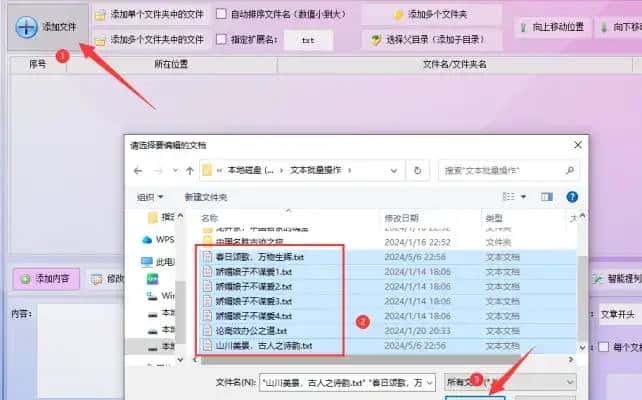Click the 序号 column header
Screen dimensions: 642x400
[38, 64]
